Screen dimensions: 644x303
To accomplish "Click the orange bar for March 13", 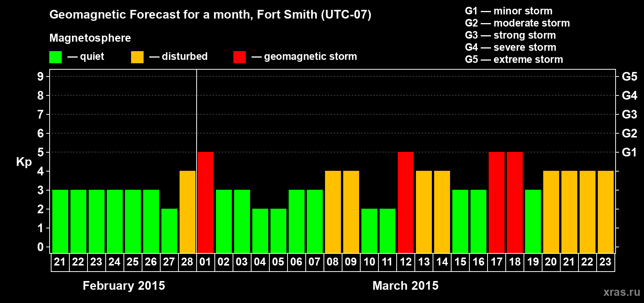I will coord(424,212).
